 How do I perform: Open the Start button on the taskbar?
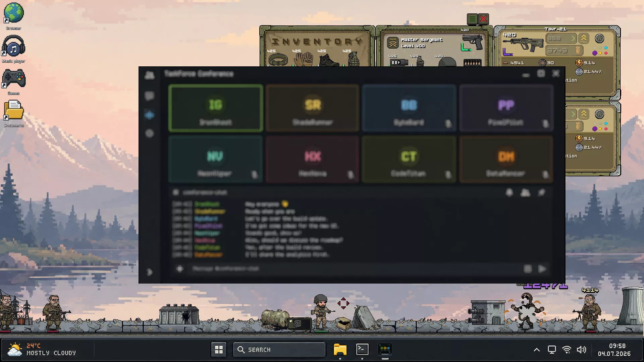[219, 350]
